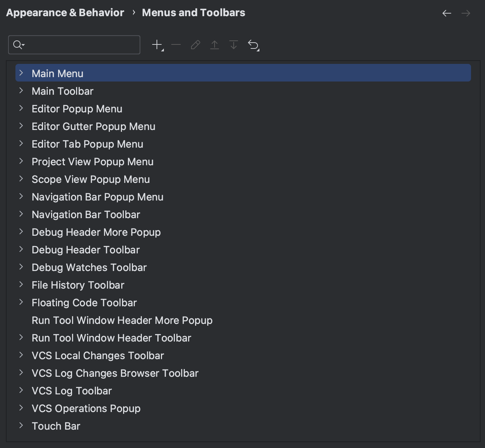Select the Edit action pencil icon
The image size is (485, 448).
point(195,44)
